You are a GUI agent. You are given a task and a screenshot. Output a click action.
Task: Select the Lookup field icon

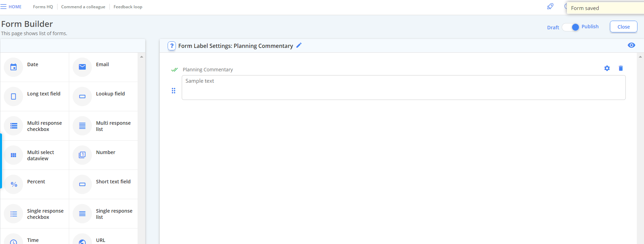point(82,96)
